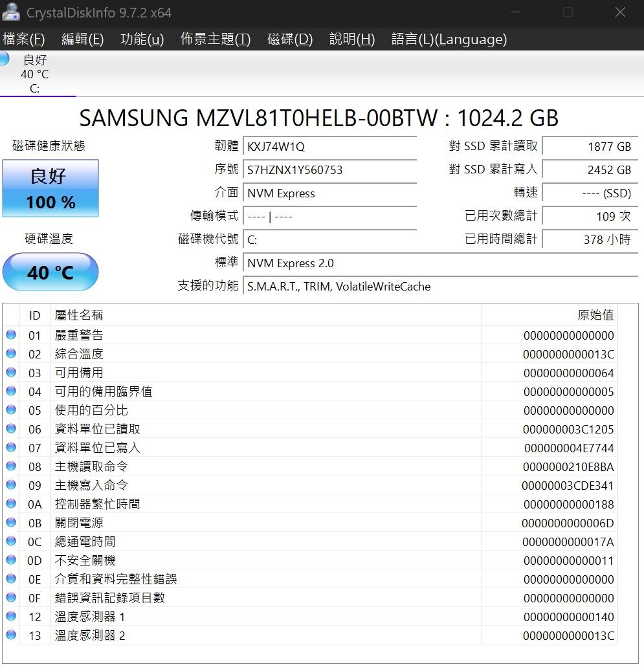Open the 佈景主題(T) menu
Image resolution: width=644 pixels, height=669 pixels.
tap(215, 39)
